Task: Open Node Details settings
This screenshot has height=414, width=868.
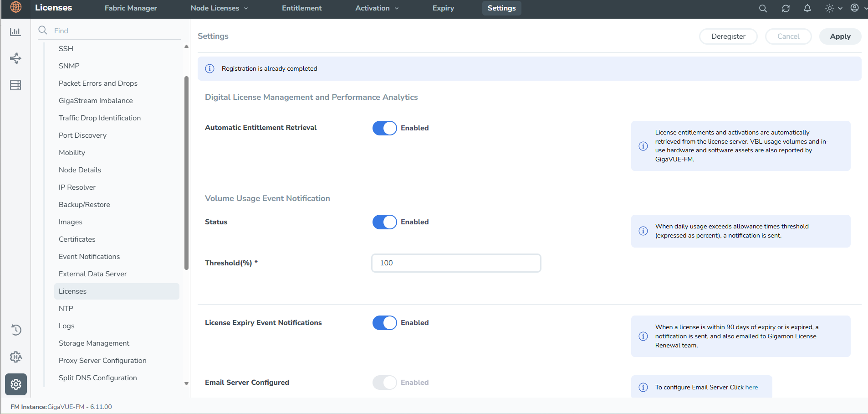Action: 80,170
